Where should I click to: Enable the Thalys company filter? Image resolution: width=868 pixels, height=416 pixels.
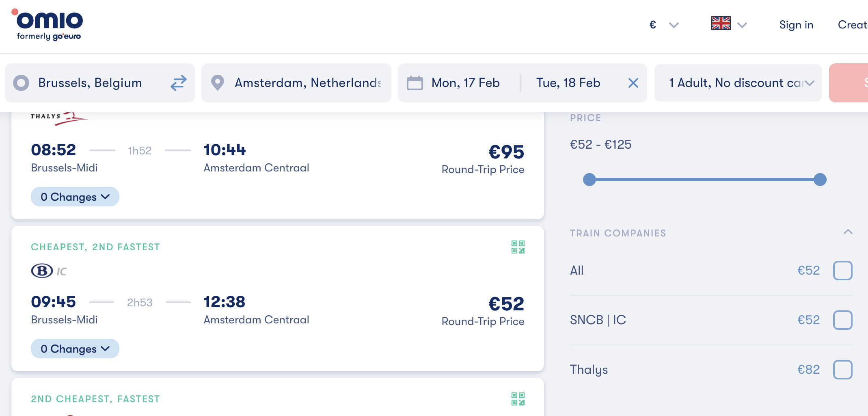(842, 370)
